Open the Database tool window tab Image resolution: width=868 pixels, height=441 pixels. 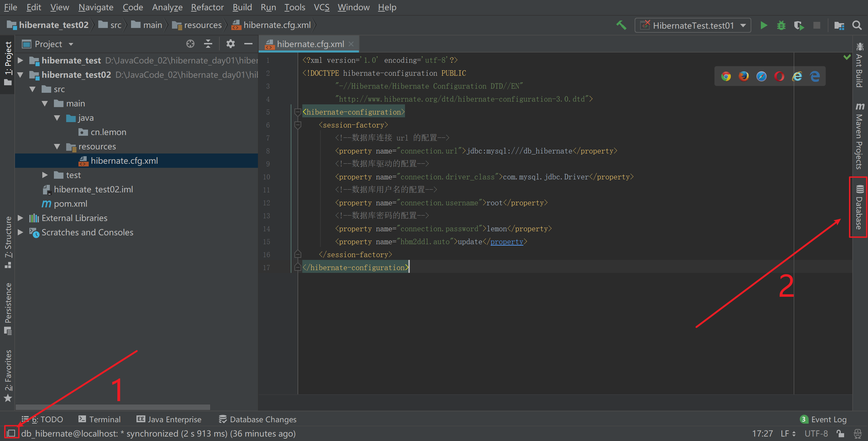point(859,207)
